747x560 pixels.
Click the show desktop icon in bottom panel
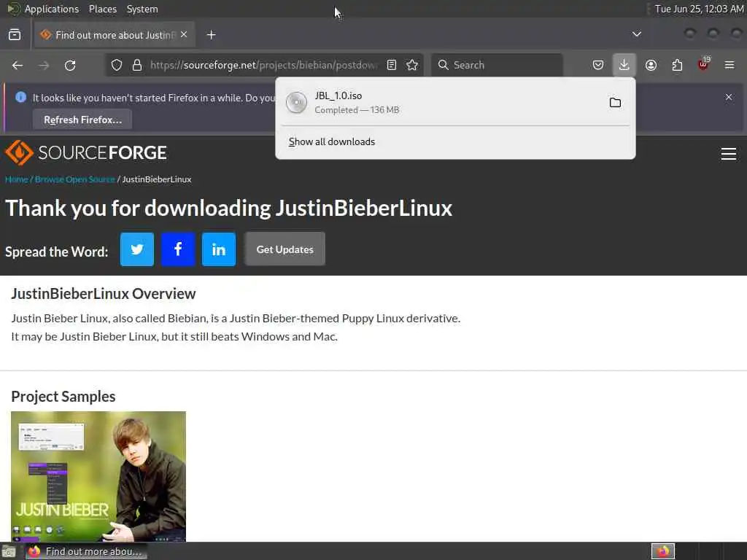(9, 552)
